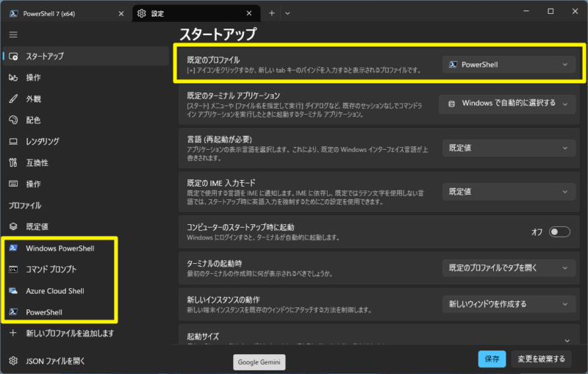Screen dimensions: 588x374
Task: Click the 変更を破棄する button
Action: (x=541, y=359)
